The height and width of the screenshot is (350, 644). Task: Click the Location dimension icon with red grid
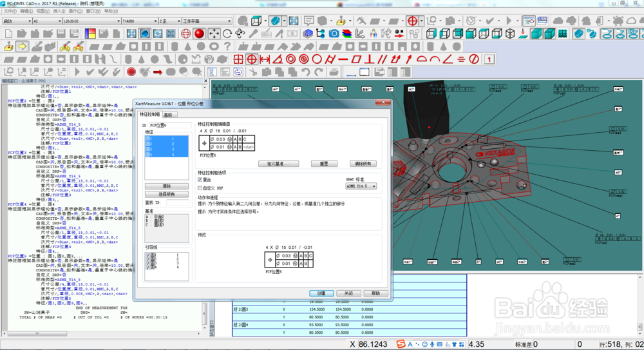238,59
